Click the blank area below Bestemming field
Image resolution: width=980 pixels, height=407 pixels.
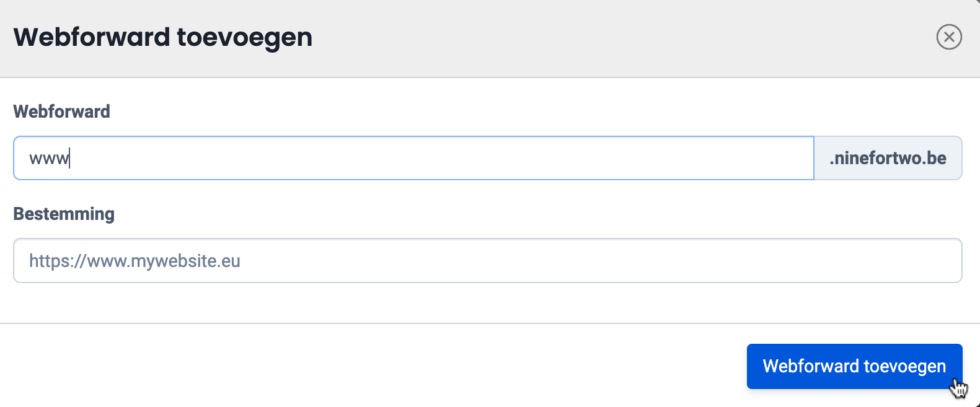click(487, 302)
